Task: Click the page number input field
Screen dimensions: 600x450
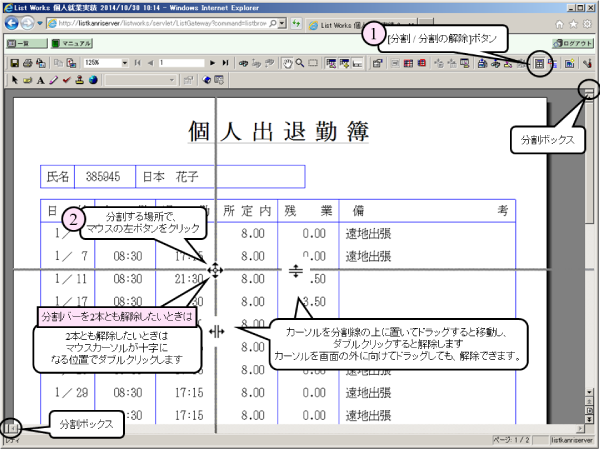Action: coord(181,63)
